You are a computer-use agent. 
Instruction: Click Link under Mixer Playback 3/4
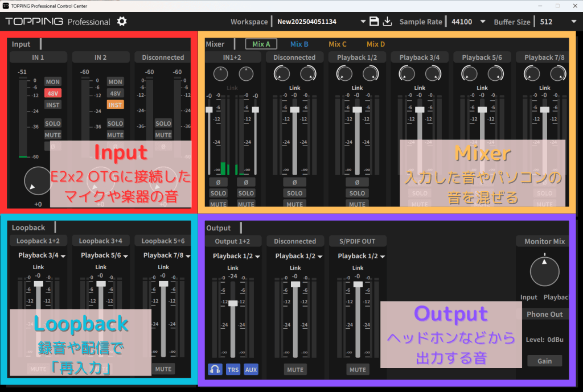420,88
